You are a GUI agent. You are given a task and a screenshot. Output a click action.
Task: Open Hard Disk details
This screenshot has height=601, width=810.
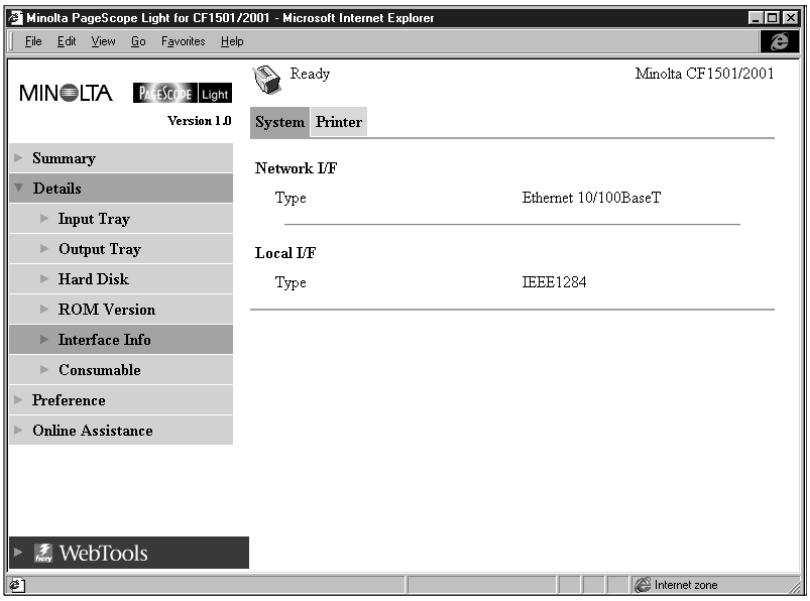(x=121, y=279)
